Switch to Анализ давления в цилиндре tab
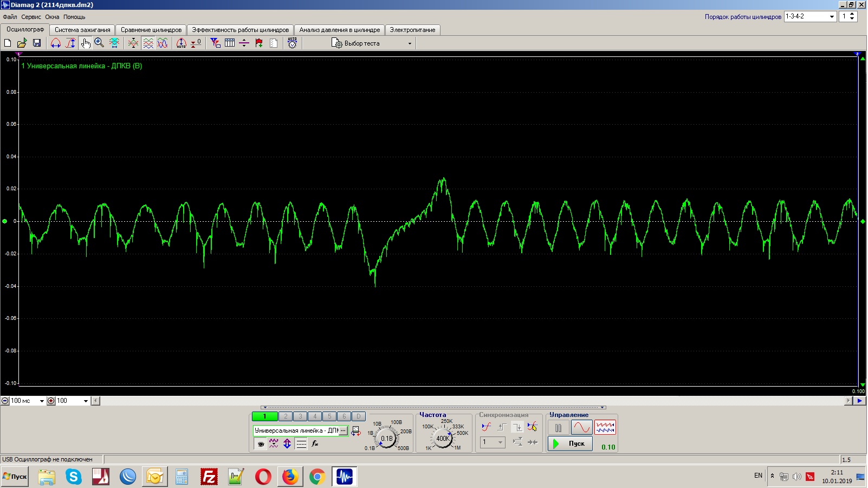Screen dimensions: 868x488 click(340, 30)
